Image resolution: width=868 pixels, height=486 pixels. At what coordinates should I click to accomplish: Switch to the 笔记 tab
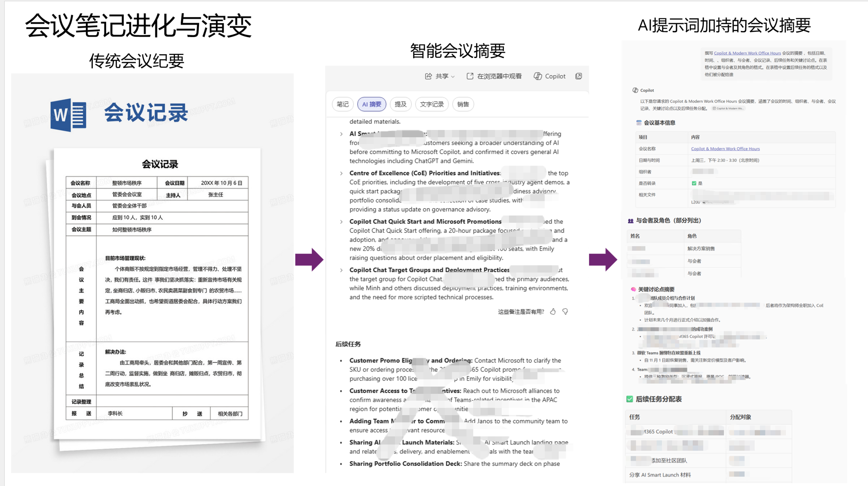342,104
